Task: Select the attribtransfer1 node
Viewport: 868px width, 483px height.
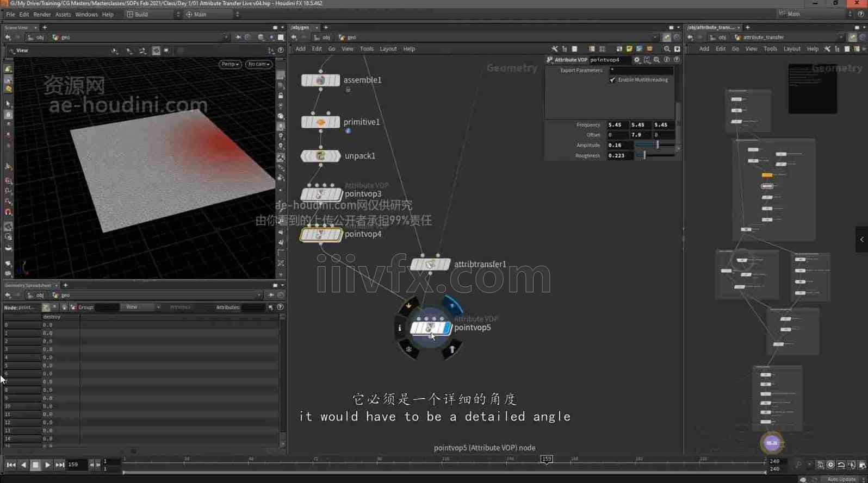Action: pyautogui.click(x=430, y=265)
